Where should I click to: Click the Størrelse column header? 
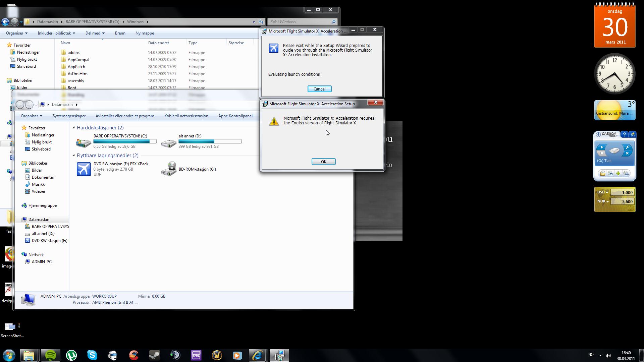click(x=236, y=43)
